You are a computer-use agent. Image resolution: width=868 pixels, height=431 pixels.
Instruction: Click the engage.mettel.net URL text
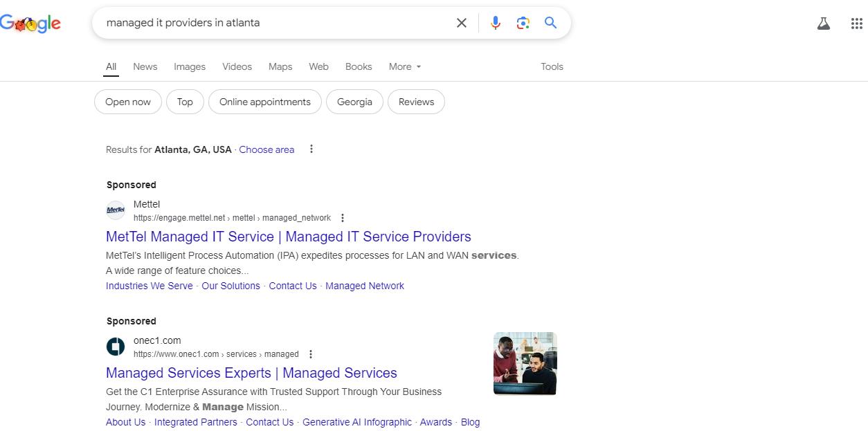pos(232,218)
